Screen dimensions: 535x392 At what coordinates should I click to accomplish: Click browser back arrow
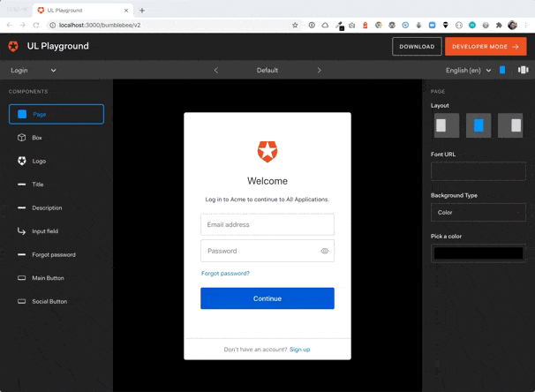[9, 25]
